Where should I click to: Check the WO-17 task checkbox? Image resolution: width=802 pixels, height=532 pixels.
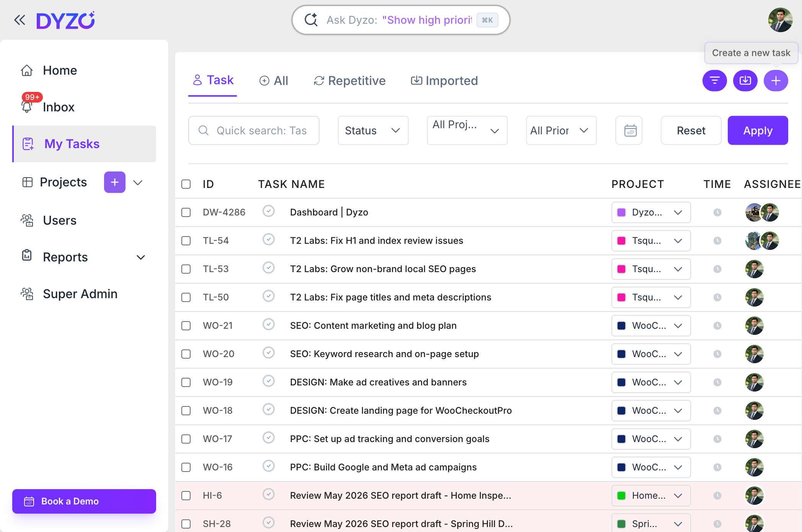tap(186, 439)
